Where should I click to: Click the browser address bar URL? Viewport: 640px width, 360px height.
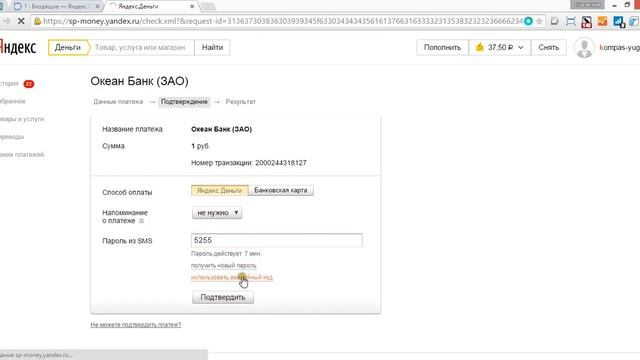[282, 21]
